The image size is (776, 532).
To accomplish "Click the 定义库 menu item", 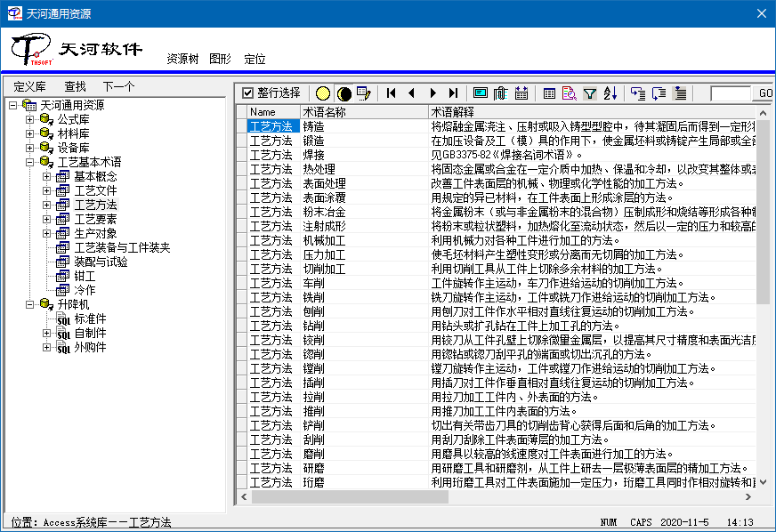I will (29, 86).
